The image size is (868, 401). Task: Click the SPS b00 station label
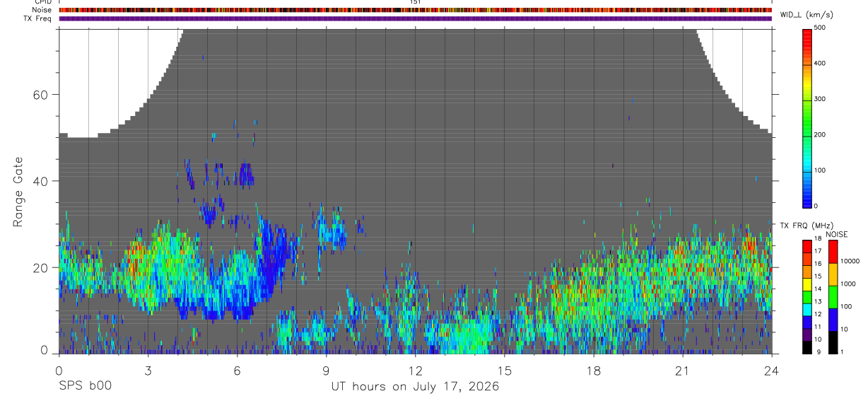pos(84,386)
